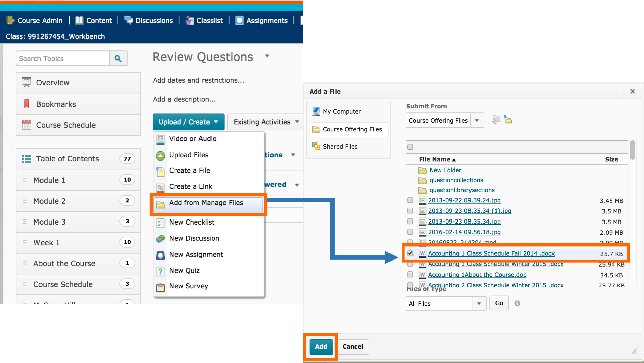Sort by File Name column header
This screenshot has height=363, width=644.
(437, 159)
